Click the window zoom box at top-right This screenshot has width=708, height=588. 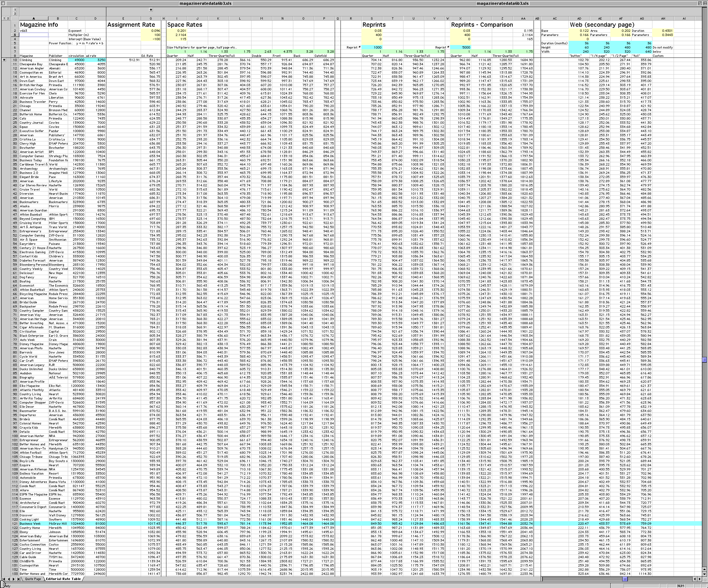[701, 3]
